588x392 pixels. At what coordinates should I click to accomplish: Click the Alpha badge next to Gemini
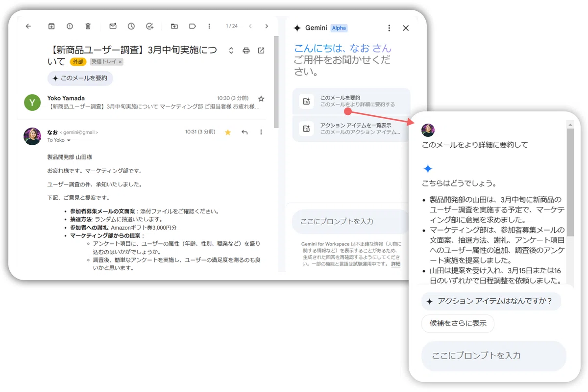pos(339,28)
